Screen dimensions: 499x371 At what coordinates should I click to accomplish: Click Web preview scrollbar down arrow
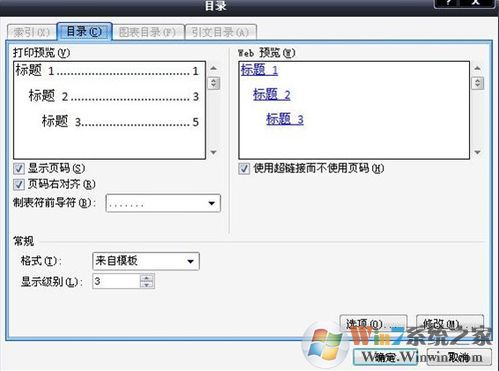(x=477, y=152)
